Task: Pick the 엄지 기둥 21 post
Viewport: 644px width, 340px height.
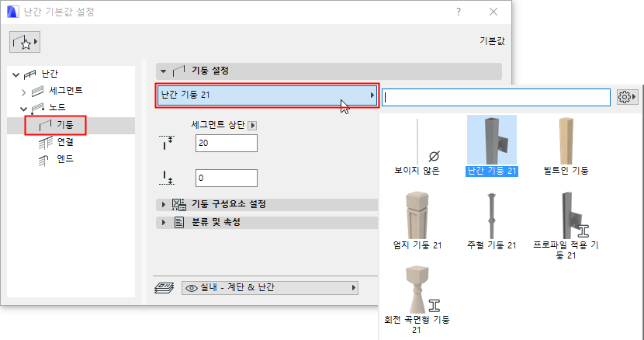Action: [417, 220]
